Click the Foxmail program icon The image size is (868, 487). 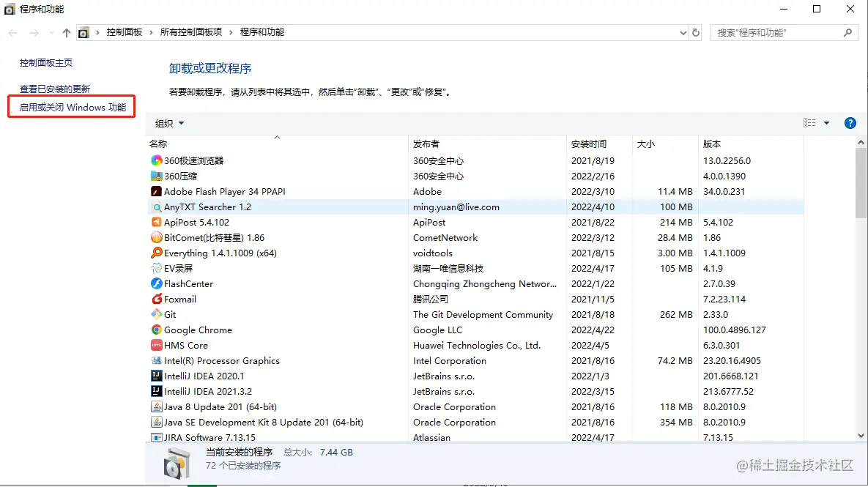(157, 299)
